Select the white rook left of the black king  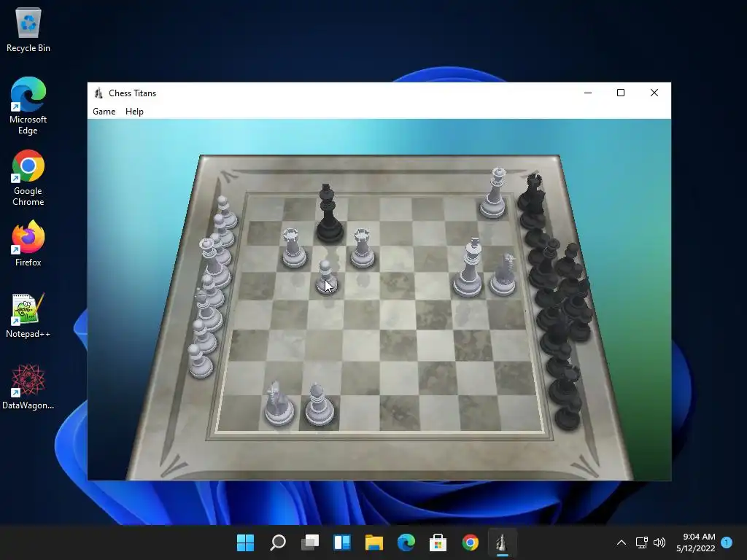click(x=293, y=248)
